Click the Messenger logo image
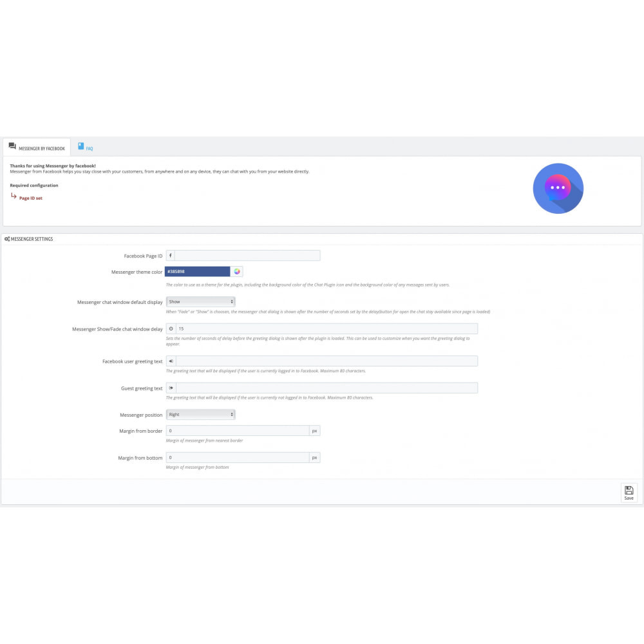This screenshot has height=644, width=644. point(558,189)
